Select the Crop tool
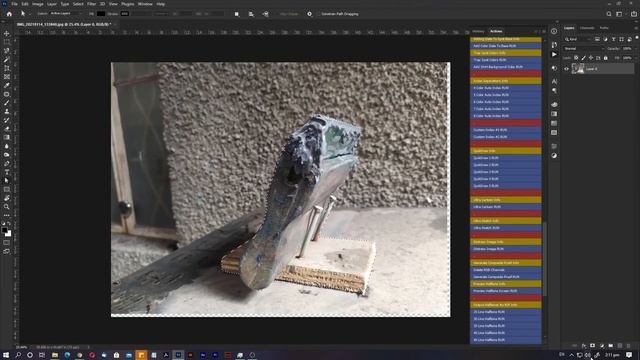 (7, 68)
